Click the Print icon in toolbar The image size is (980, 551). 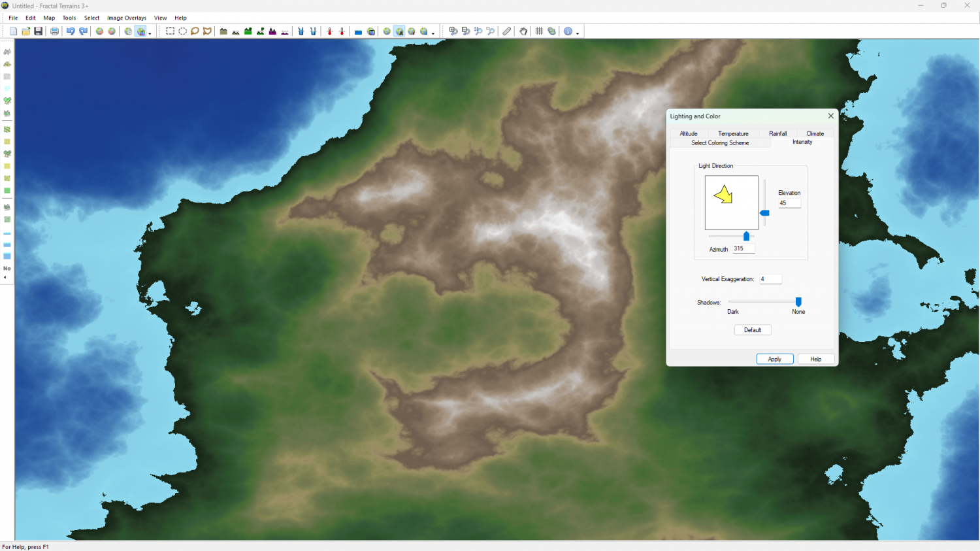55,31
